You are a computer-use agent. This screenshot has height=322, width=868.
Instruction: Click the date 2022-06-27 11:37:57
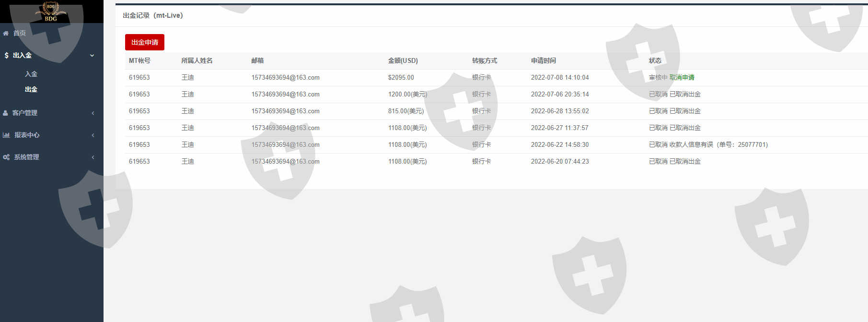click(560, 128)
